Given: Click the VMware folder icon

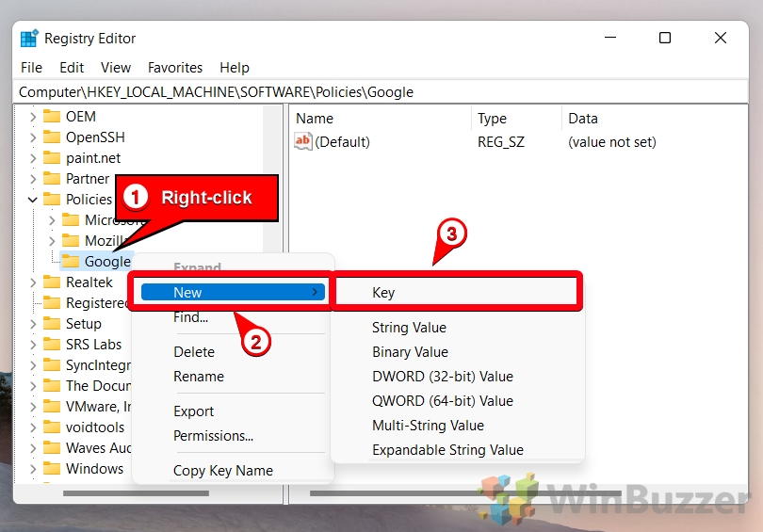Looking at the screenshot, I should [x=52, y=406].
